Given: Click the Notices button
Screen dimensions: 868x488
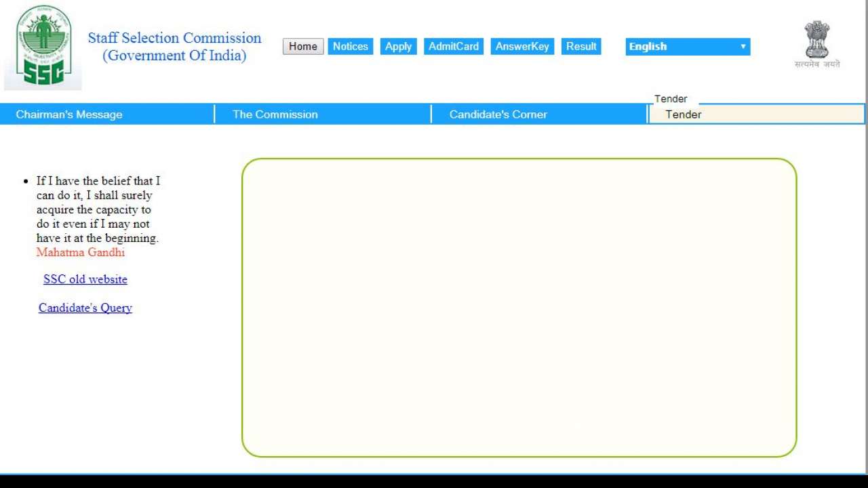Looking at the screenshot, I should pyautogui.click(x=350, y=46).
